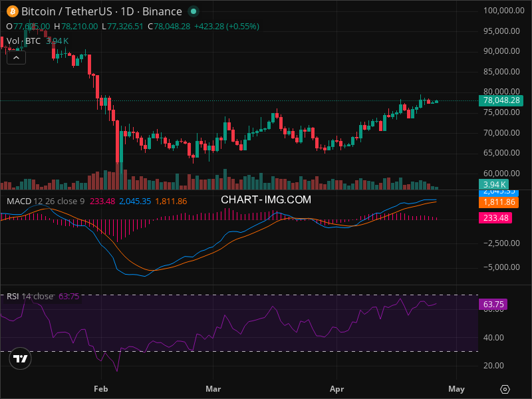Click the high value H78,210.00
Screen dimensions: 532x399
point(76,27)
